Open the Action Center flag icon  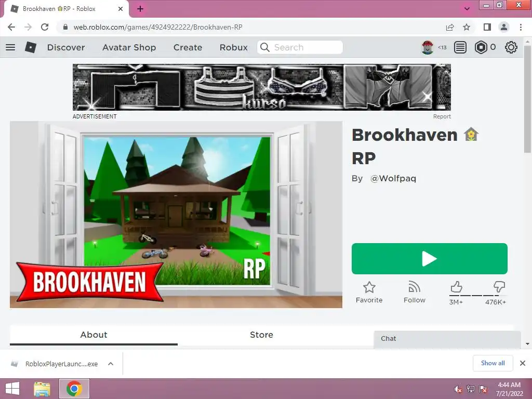click(483, 389)
